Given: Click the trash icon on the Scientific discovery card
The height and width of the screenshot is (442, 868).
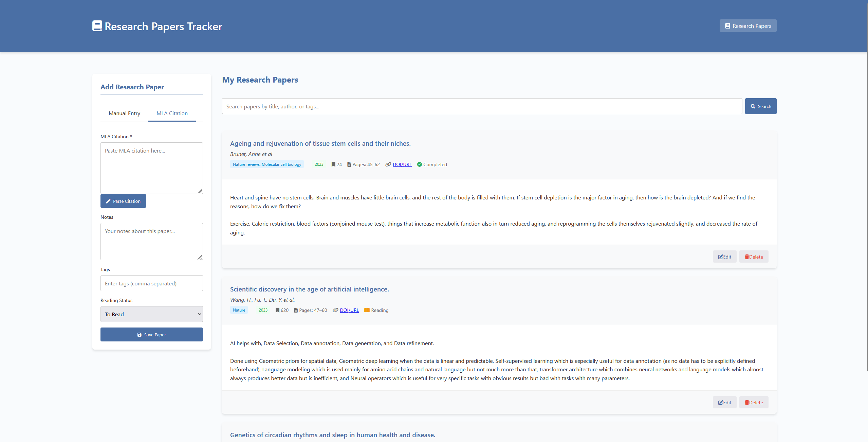Looking at the screenshot, I should click(747, 403).
